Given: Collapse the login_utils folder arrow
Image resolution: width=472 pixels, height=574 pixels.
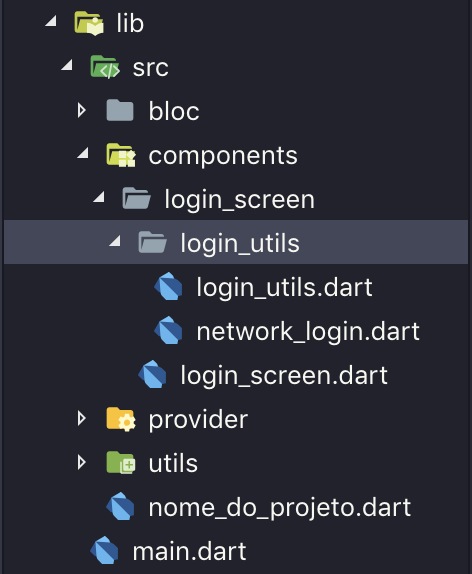Looking at the screenshot, I should (115, 241).
